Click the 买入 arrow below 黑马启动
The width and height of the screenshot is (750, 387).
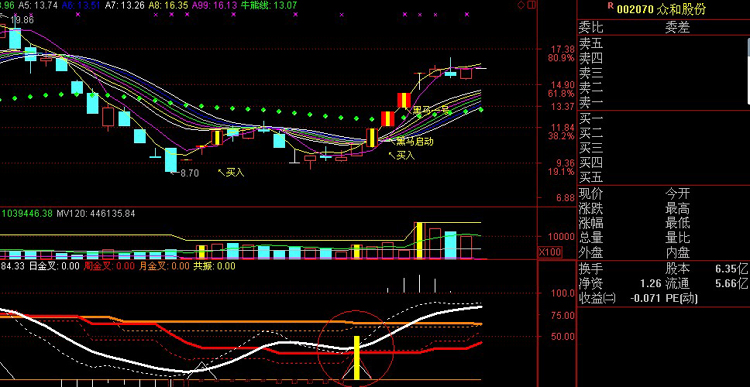(401, 155)
